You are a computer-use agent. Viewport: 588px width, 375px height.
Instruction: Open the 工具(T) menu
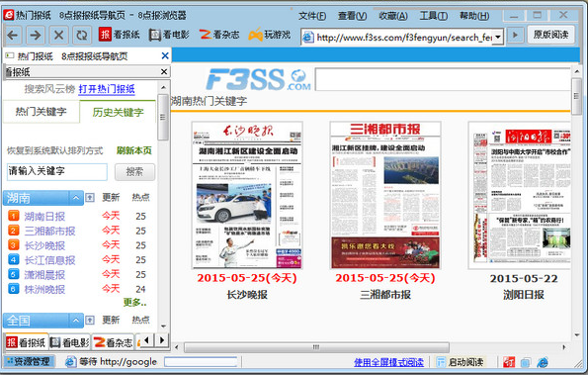point(434,16)
